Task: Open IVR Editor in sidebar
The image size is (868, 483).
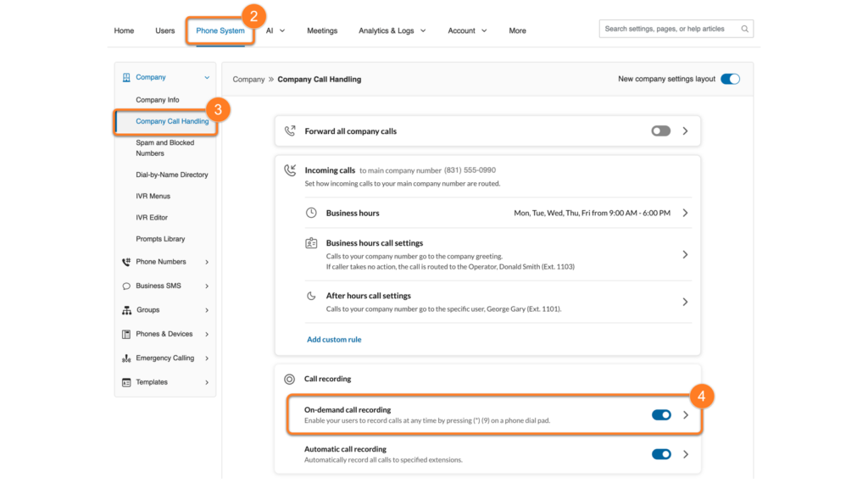Action: pos(152,218)
